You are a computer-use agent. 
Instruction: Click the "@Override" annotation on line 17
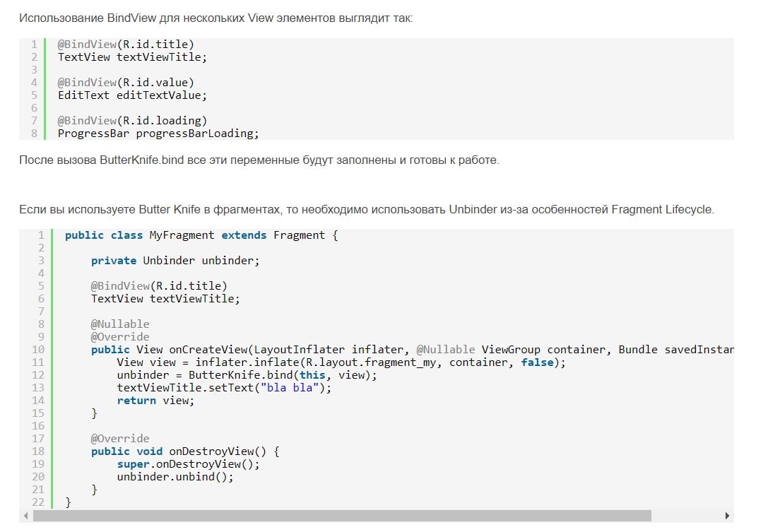coord(120,439)
